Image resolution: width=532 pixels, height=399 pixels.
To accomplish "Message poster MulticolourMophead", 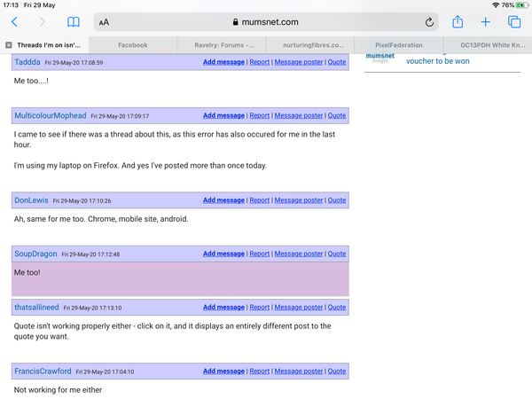I will [299, 115].
